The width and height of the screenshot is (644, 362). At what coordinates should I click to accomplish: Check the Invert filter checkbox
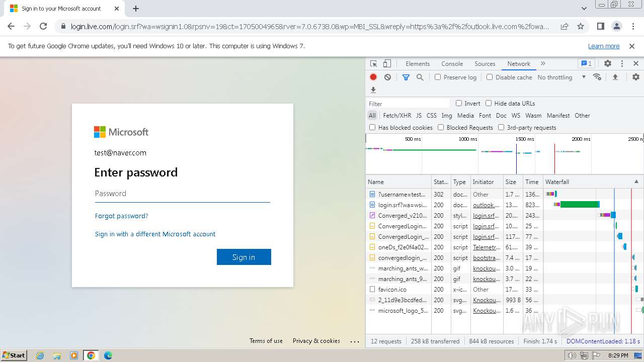point(459,103)
